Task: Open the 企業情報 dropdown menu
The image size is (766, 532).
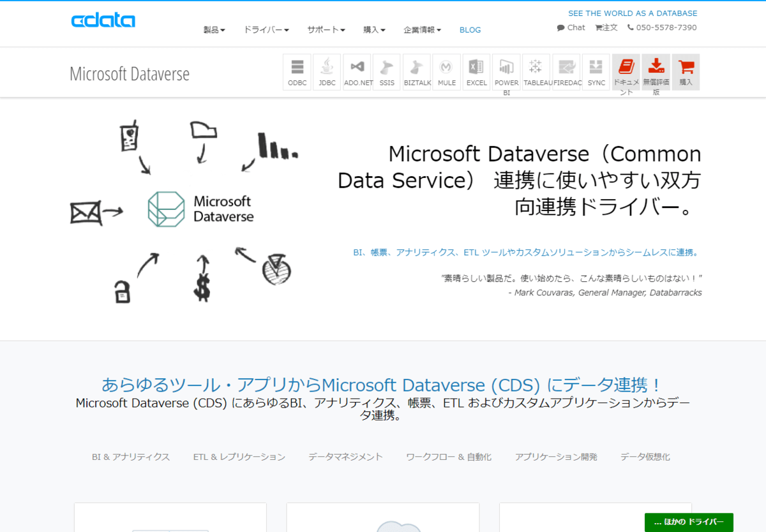Action: click(423, 30)
